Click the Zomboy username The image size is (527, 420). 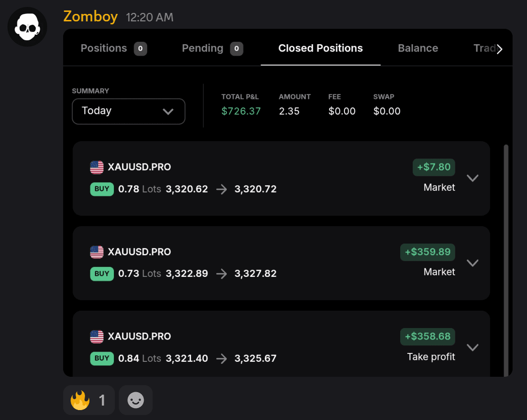(90, 16)
